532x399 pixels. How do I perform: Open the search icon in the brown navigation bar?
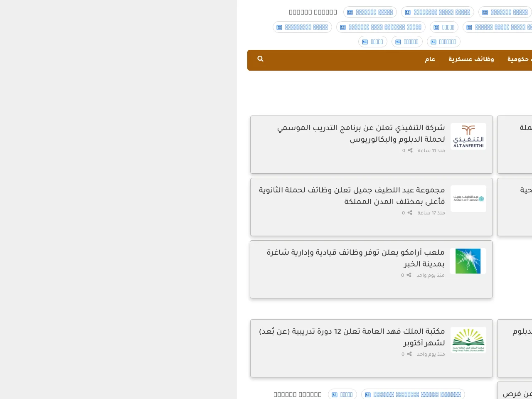(x=260, y=59)
